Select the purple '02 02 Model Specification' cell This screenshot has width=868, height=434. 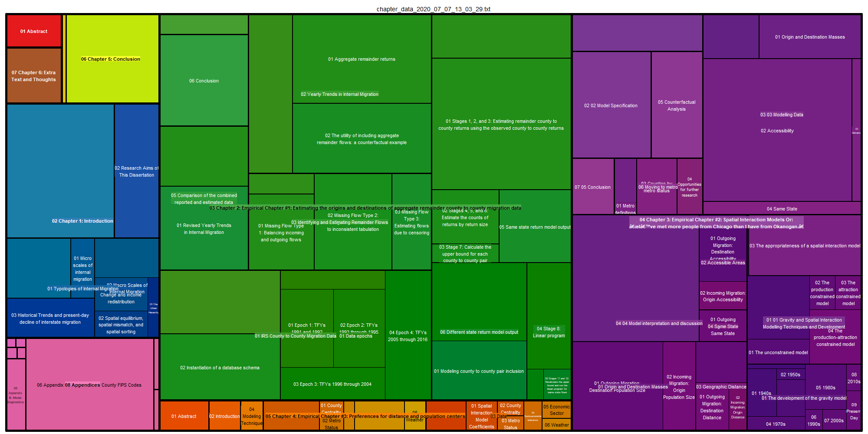[x=611, y=105]
